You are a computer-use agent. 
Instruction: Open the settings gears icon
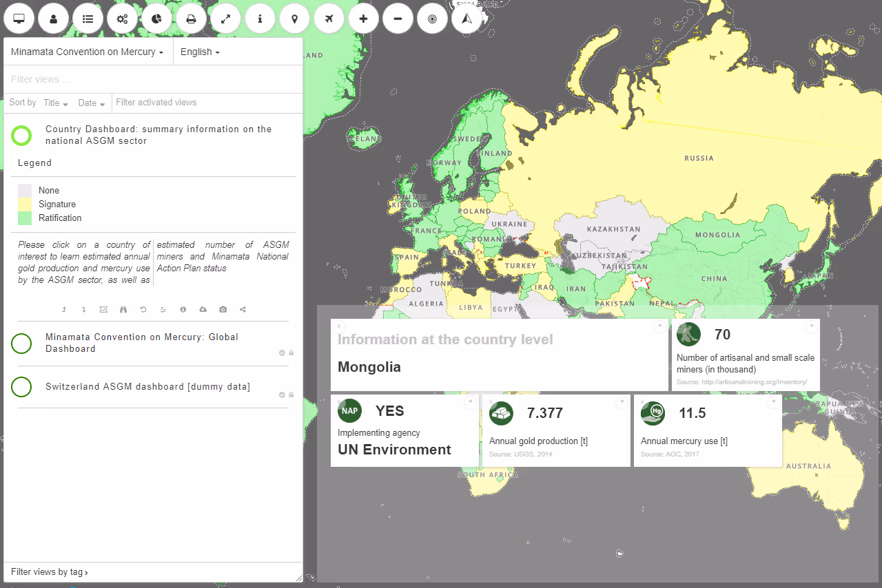pos(123,19)
